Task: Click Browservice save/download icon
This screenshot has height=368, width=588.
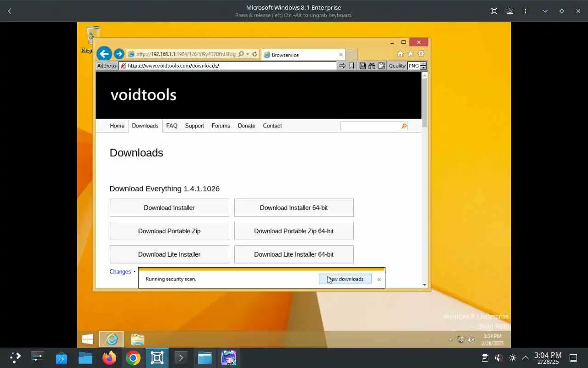Action: coord(362,66)
